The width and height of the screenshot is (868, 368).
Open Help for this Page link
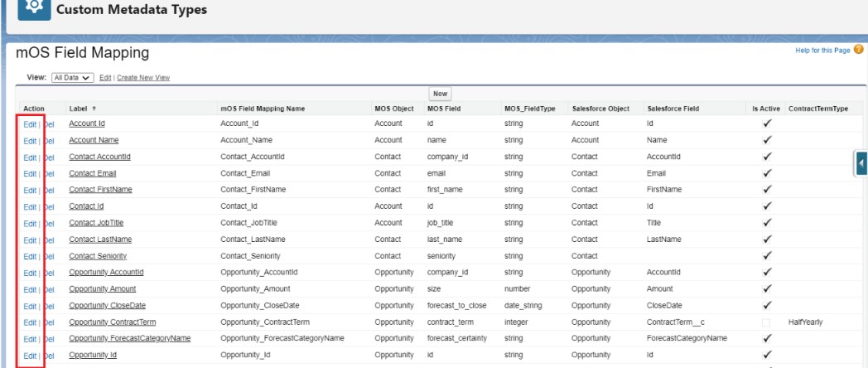tap(822, 51)
